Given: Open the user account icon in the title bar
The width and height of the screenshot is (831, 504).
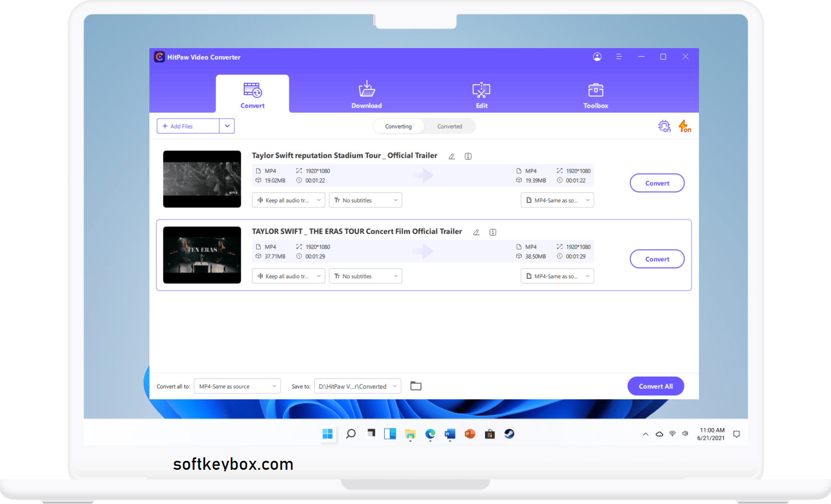Looking at the screenshot, I should pyautogui.click(x=597, y=57).
